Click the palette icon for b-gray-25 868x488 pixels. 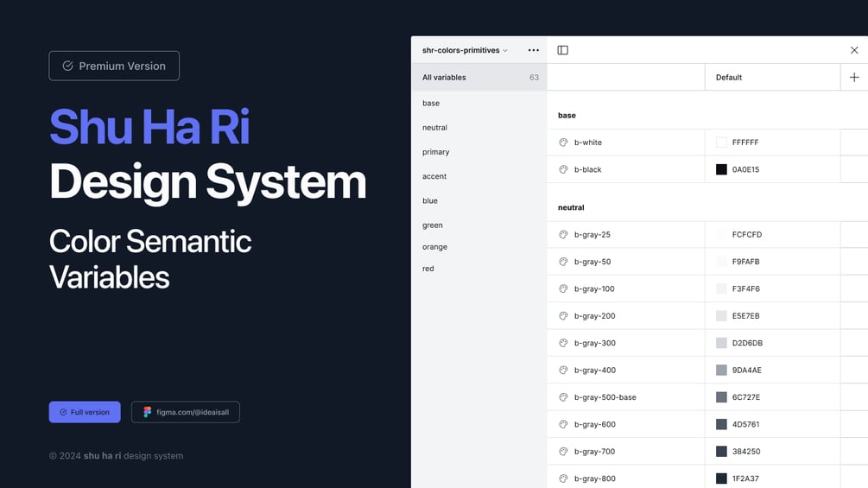tap(563, 235)
